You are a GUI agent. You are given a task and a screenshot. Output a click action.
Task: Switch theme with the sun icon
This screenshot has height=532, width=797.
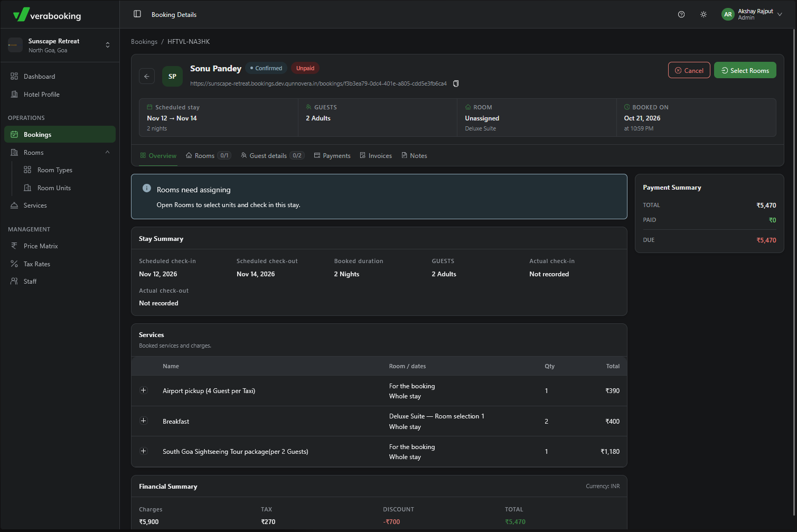pos(704,14)
